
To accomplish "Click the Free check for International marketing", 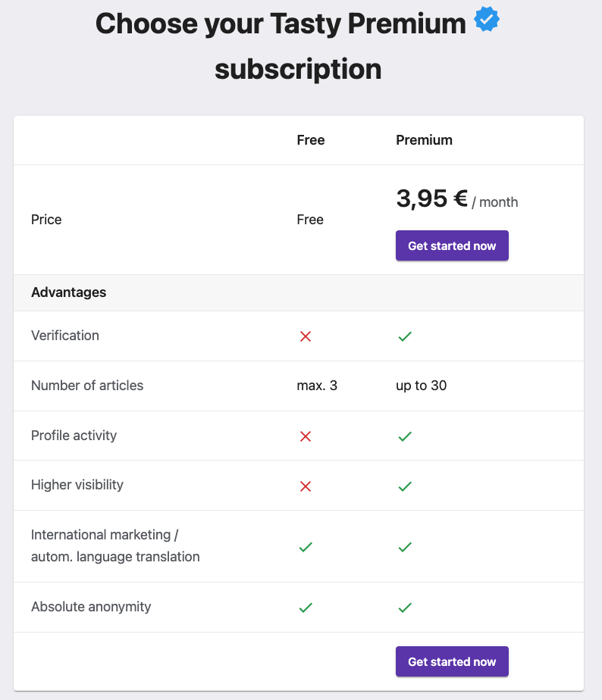I will click(306, 547).
